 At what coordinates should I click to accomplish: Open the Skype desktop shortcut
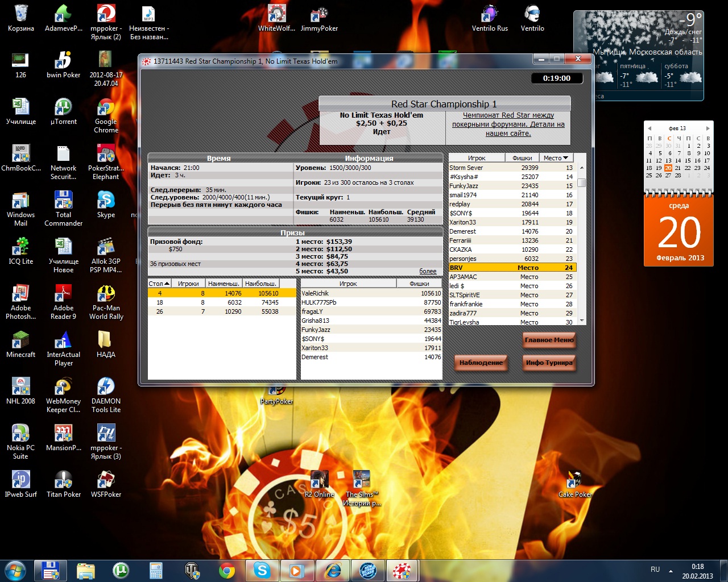pyautogui.click(x=106, y=201)
